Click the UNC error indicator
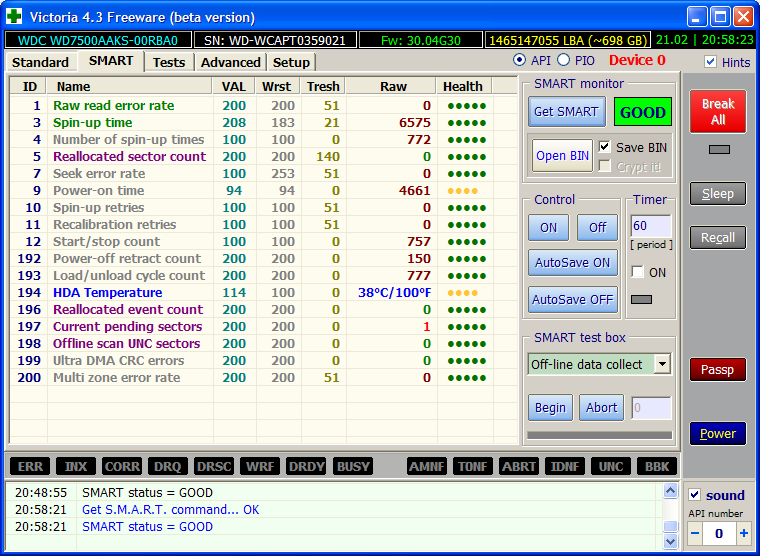The width and height of the screenshot is (760, 556). pos(611,466)
